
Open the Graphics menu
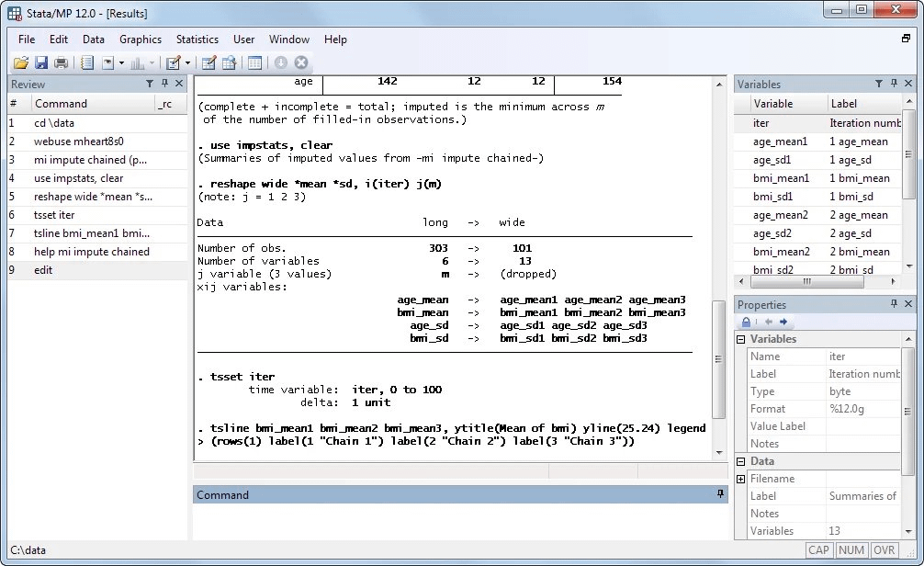coord(141,40)
